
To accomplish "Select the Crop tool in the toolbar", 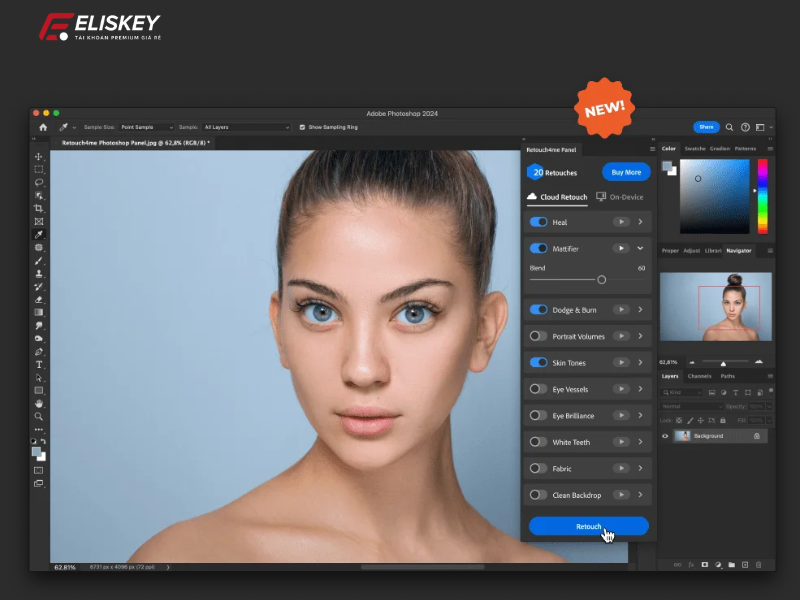I will point(39,208).
